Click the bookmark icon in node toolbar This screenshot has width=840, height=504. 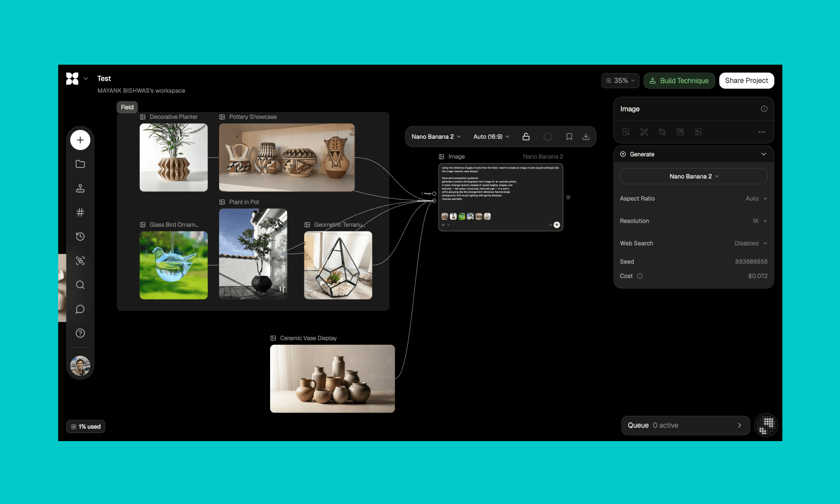[569, 137]
